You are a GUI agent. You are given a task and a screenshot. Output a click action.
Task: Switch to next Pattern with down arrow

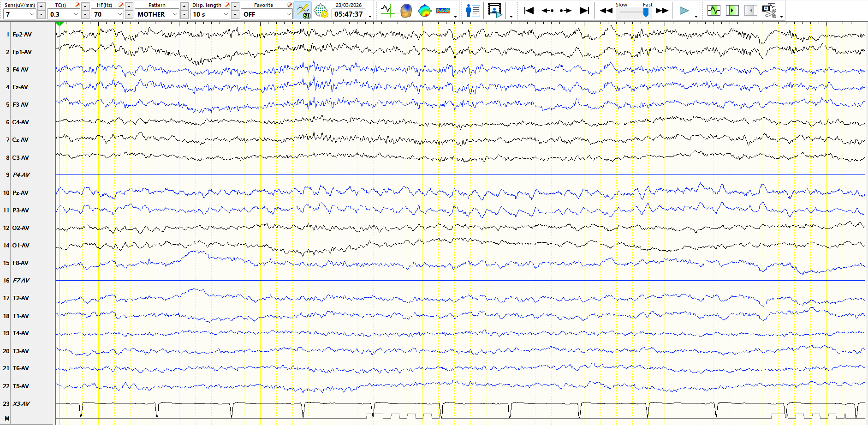click(184, 14)
